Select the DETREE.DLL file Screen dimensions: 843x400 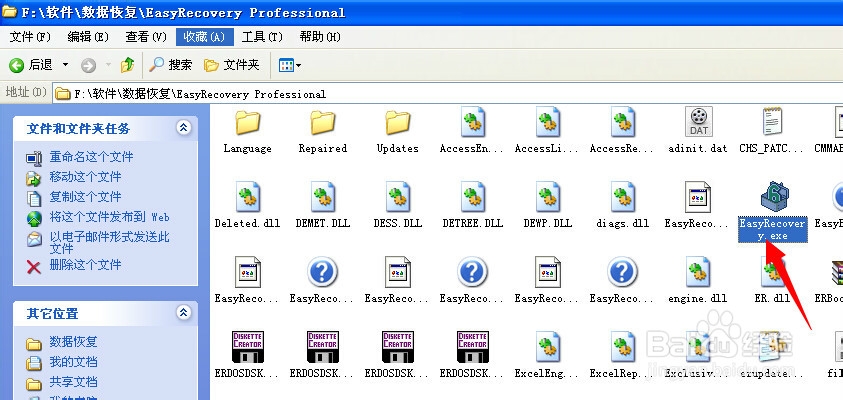tap(473, 206)
